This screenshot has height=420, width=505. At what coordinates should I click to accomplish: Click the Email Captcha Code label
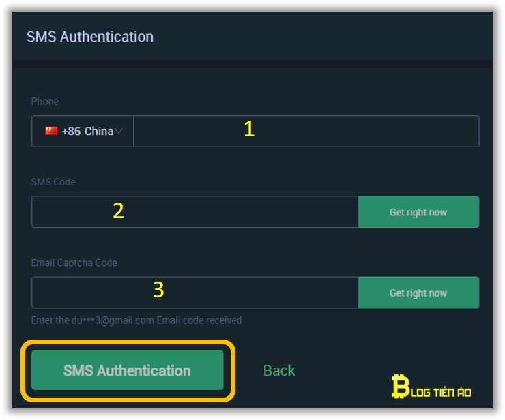[74, 263]
